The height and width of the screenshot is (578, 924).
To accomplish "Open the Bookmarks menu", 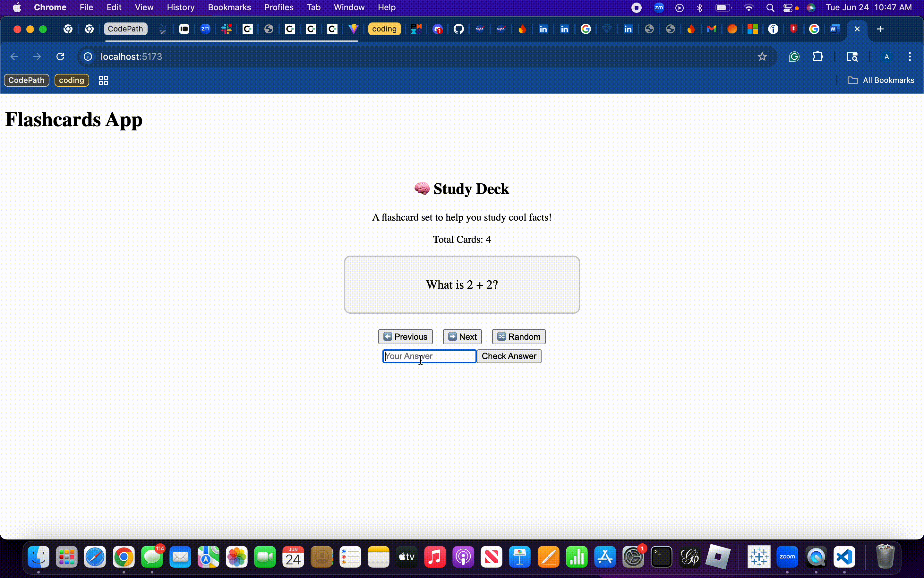I will 229,7.
